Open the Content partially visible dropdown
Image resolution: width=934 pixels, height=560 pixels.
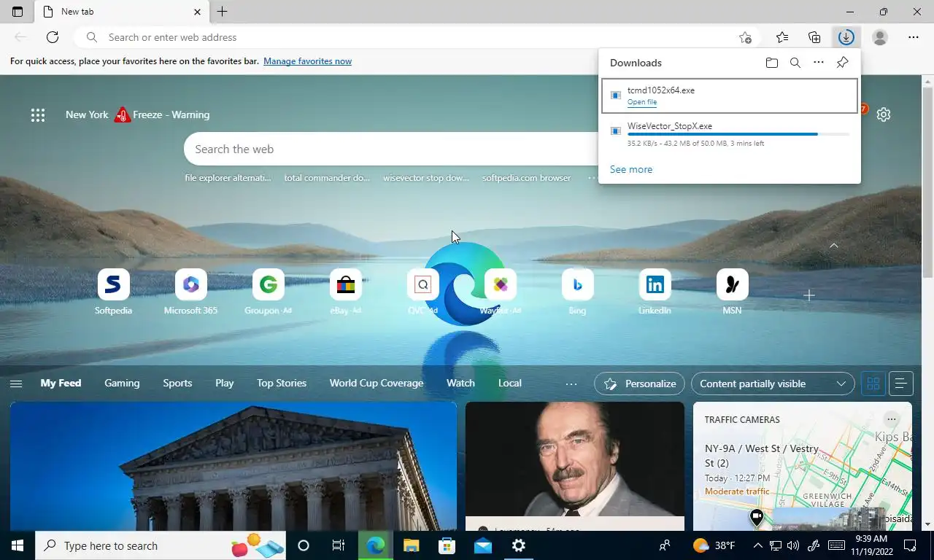click(773, 384)
